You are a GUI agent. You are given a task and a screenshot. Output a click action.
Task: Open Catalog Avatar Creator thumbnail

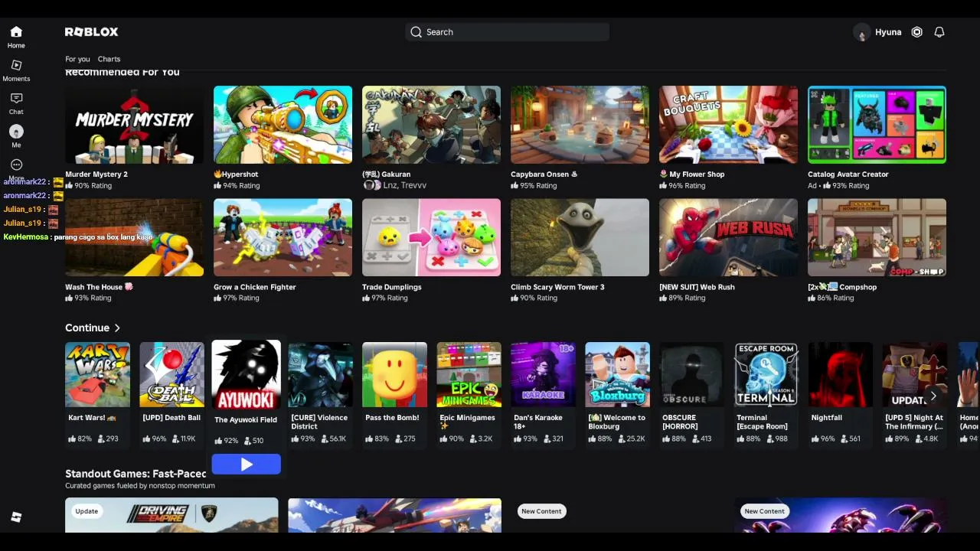(x=877, y=125)
